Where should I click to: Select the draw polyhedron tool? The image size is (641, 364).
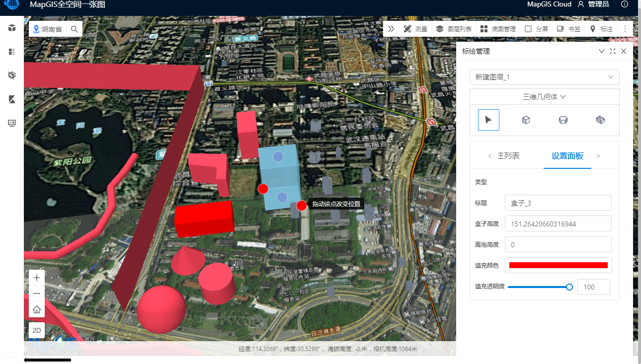pos(600,120)
